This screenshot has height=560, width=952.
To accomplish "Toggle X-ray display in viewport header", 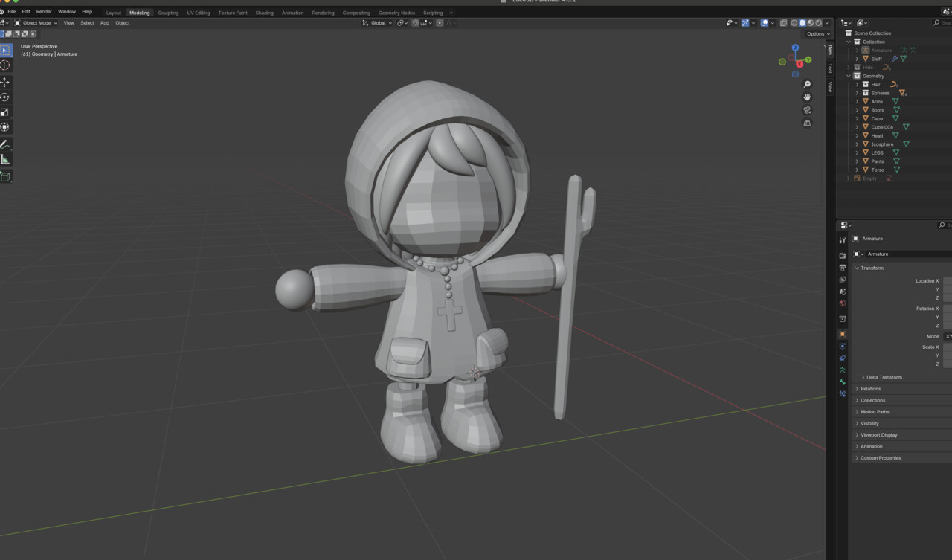I will [783, 23].
